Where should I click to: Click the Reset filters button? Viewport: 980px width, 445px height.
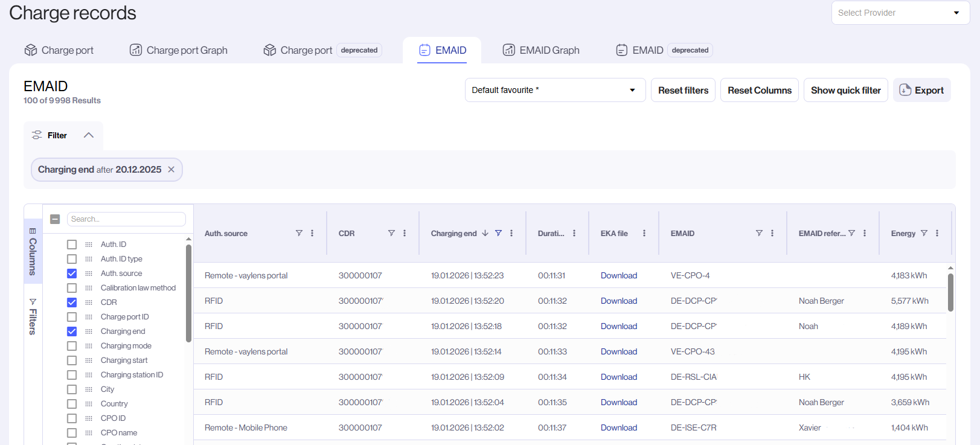point(684,90)
